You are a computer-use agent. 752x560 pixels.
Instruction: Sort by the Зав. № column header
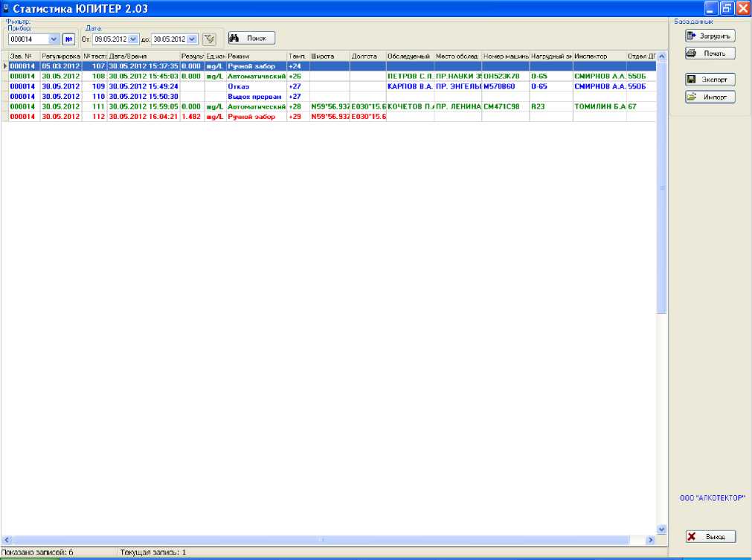(x=25, y=56)
